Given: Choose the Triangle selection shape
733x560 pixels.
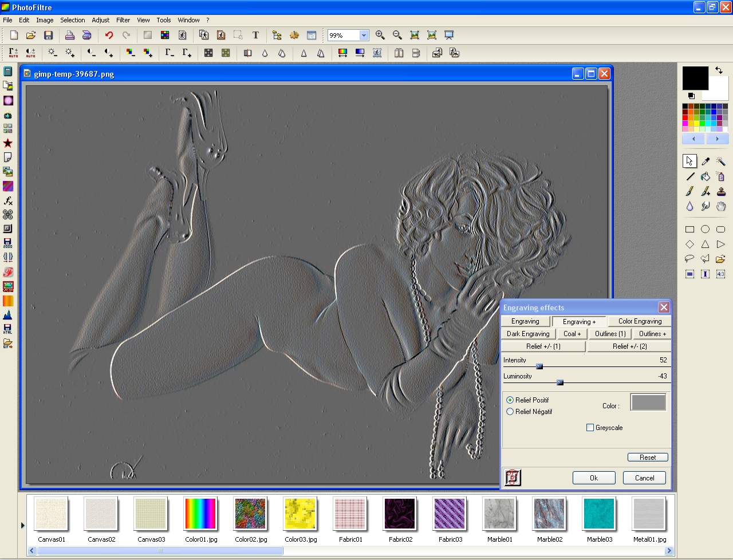Looking at the screenshot, I should click(x=706, y=244).
